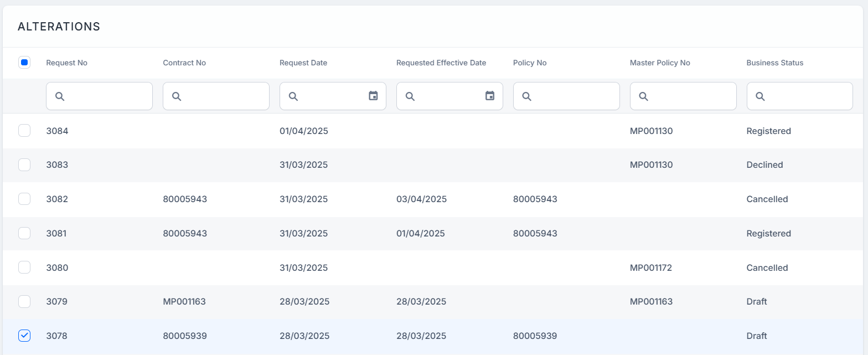
Task: Toggle the select-all checkbox in header
Action: [x=24, y=63]
